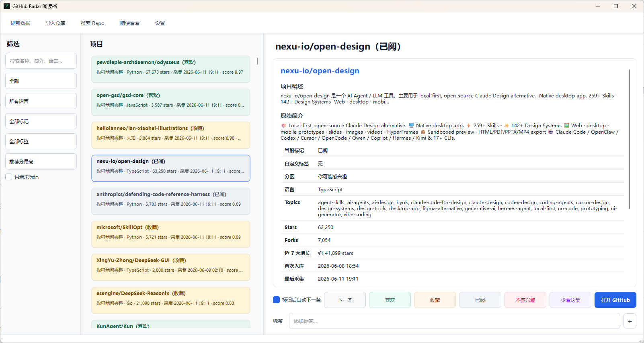
Task: Open nexu-io/open-design blue title link
Action: click(x=320, y=70)
